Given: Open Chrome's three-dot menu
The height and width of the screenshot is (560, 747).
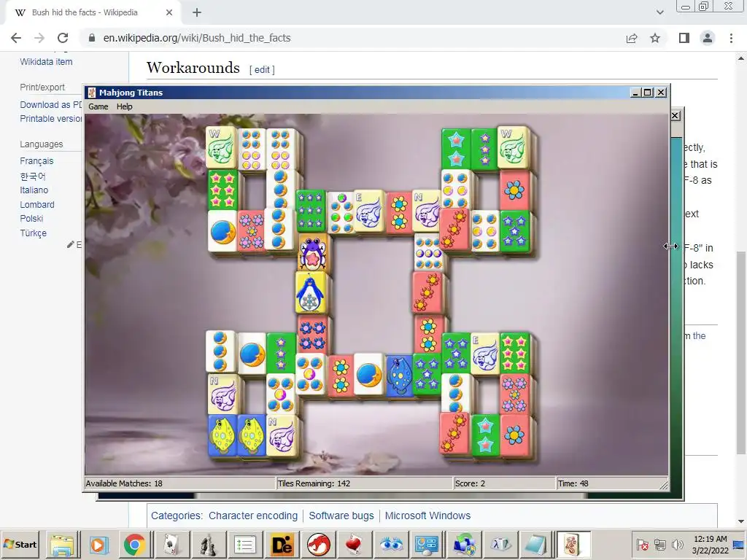Looking at the screenshot, I should 731,38.
